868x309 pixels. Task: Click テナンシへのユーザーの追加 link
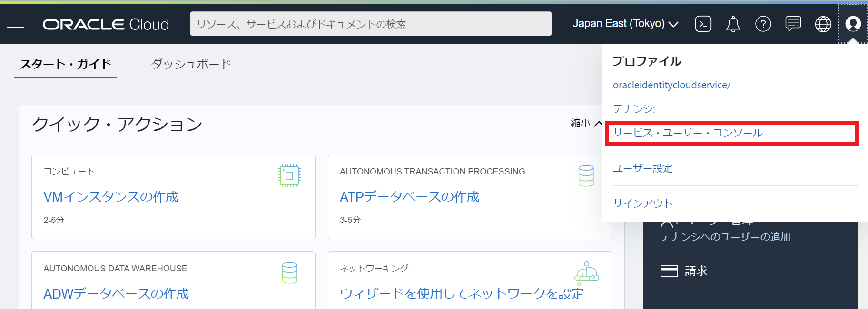pos(725,237)
